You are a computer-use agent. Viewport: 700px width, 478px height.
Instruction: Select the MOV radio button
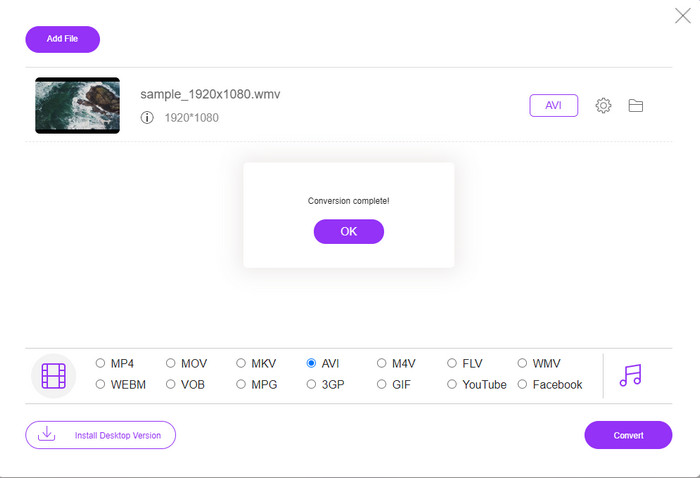tap(171, 363)
